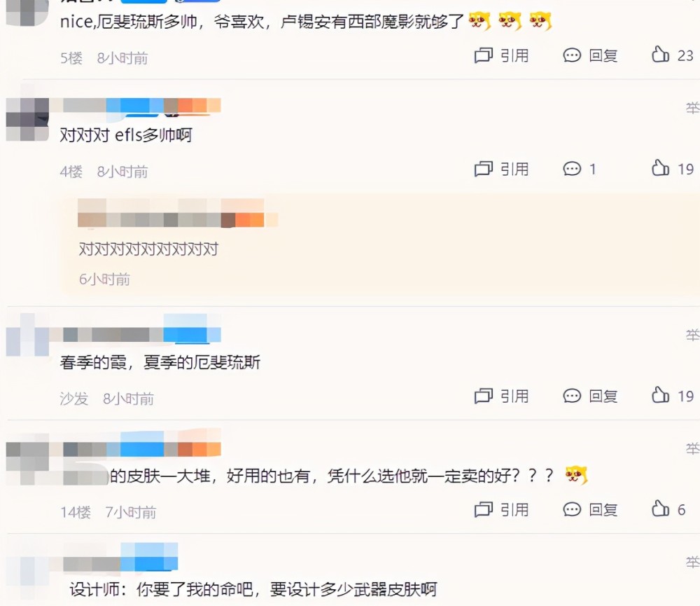Open the avatar of the 4楼 commenter
Viewport: 700px width, 606px height.
[27, 119]
